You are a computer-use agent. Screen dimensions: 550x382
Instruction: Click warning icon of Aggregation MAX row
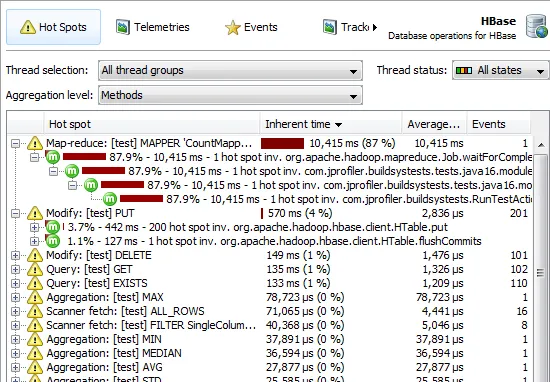point(35,297)
